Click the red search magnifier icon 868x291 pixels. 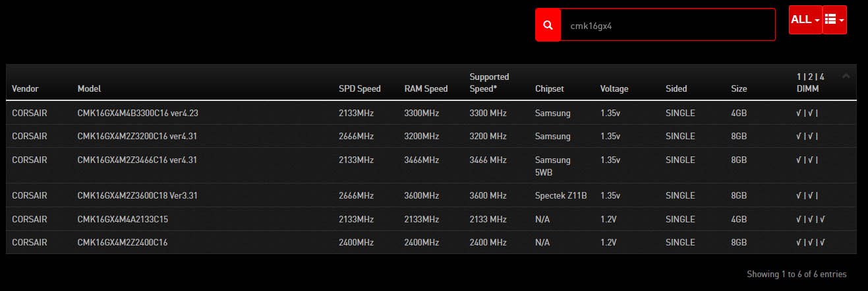coord(548,25)
